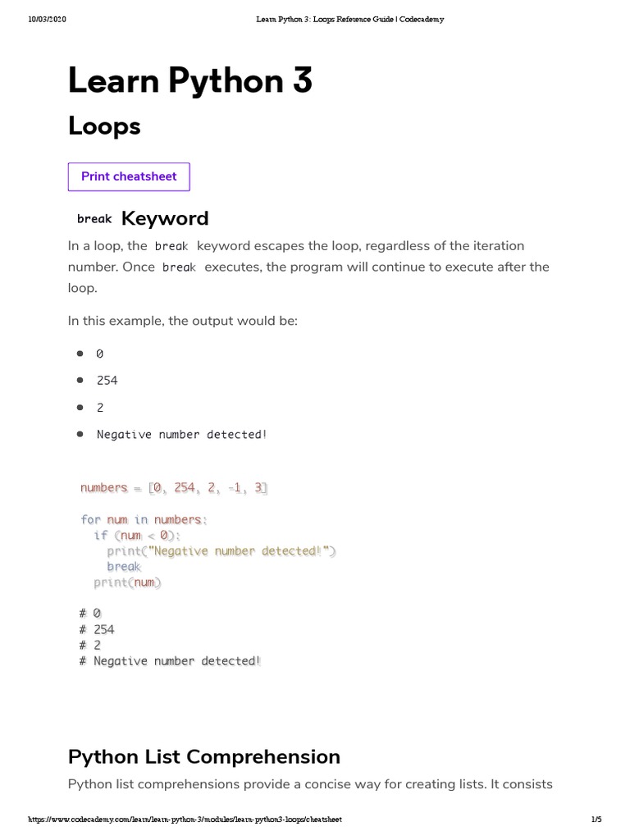The width and height of the screenshot is (630, 840).
Task: Click the "# Negative number detected!" comment line
Action: point(170,661)
